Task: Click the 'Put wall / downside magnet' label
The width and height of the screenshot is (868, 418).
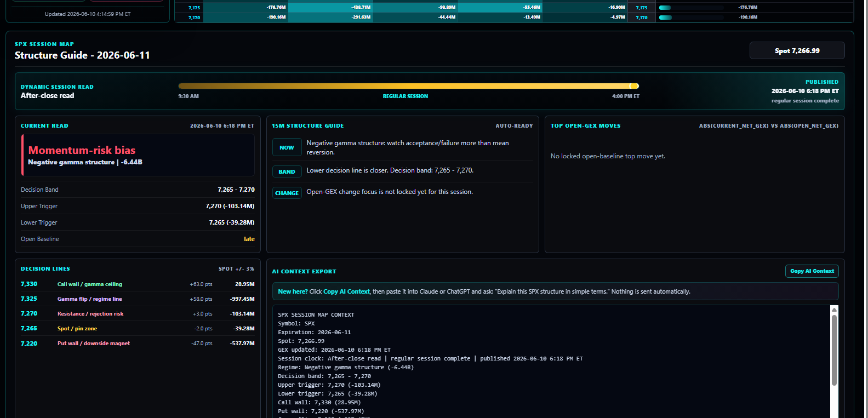Action: 94,343
